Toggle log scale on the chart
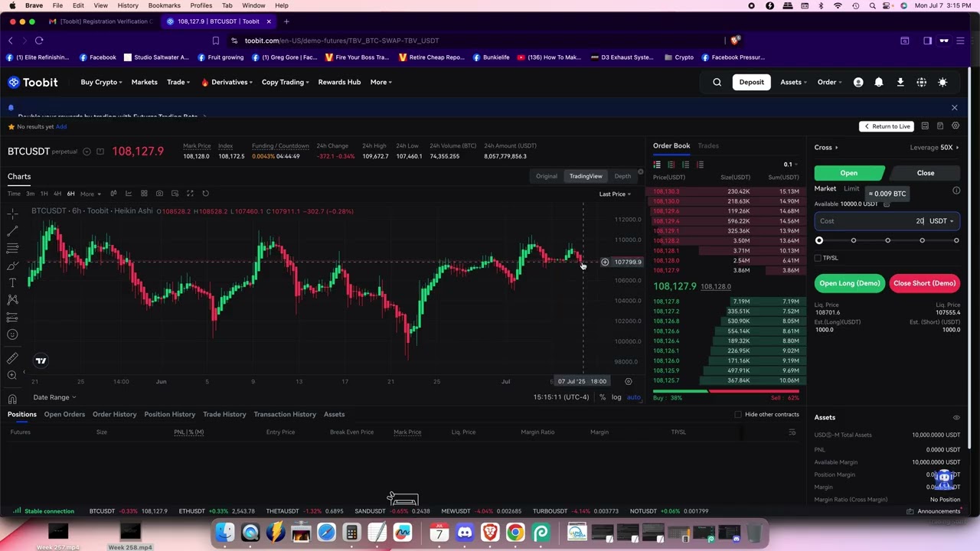 (x=616, y=397)
